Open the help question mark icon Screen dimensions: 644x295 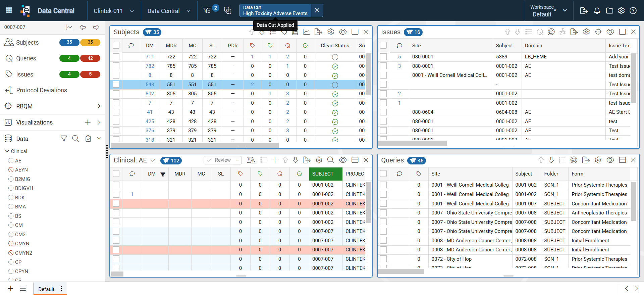[633, 11]
